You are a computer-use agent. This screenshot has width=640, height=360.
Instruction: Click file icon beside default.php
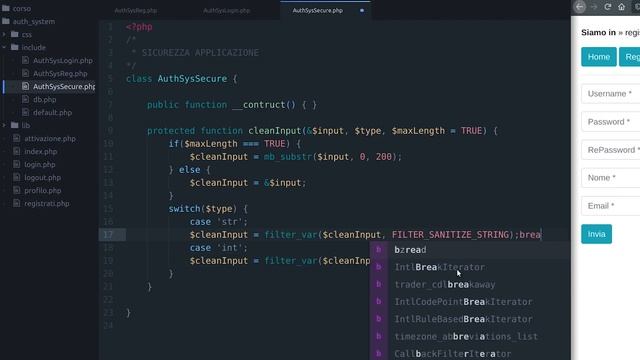(25, 113)
